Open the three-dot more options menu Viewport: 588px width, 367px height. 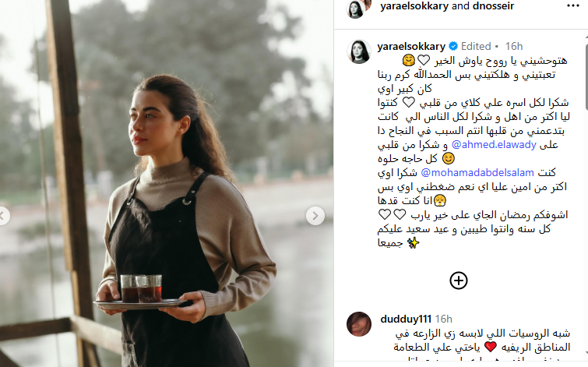572,5
